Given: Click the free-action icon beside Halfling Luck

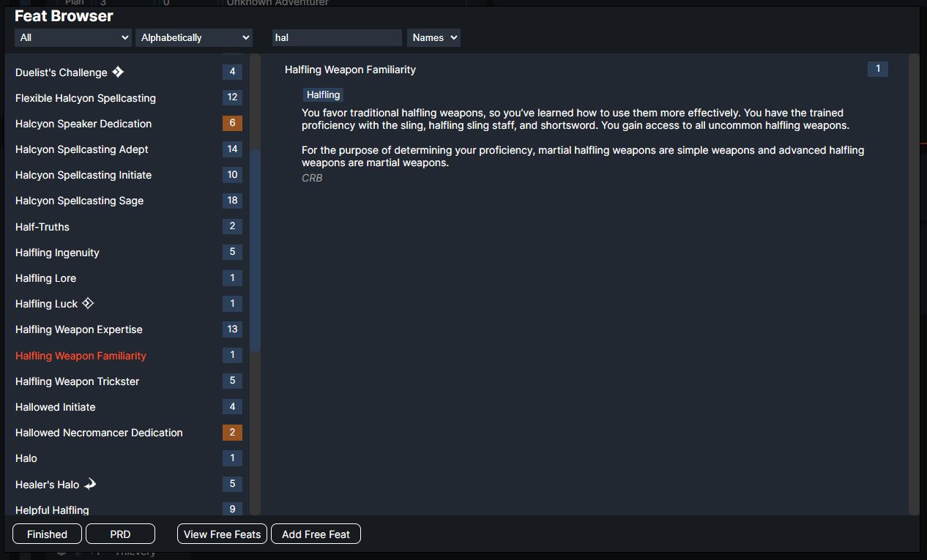Looking at the screenshot, I should pos(88,303).
